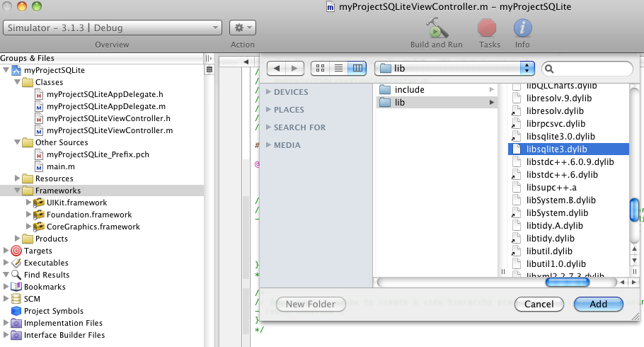Switch file dialog to icon view

pyautogui.click(x=321, y=68)
